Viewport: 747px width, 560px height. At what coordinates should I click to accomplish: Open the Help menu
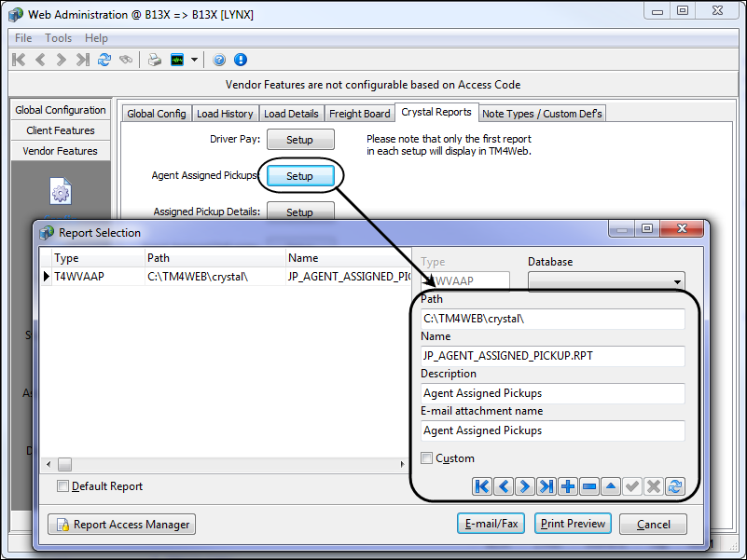point(96,38)
